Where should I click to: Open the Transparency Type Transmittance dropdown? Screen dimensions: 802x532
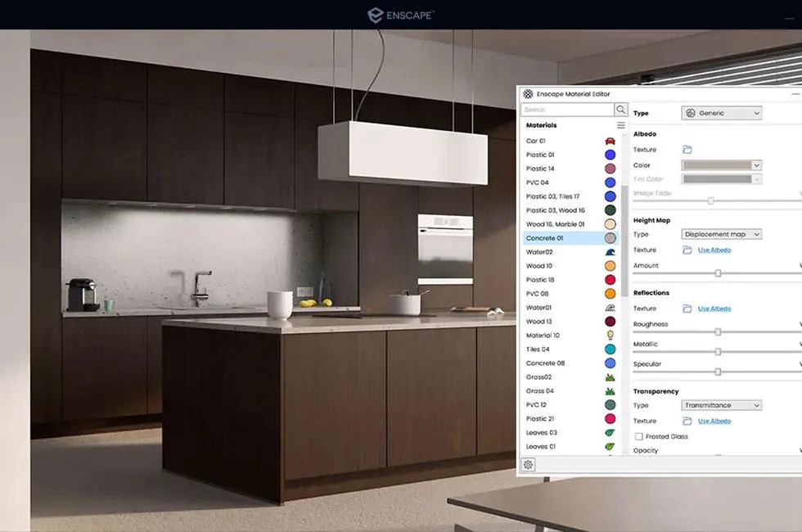(721, 405)
